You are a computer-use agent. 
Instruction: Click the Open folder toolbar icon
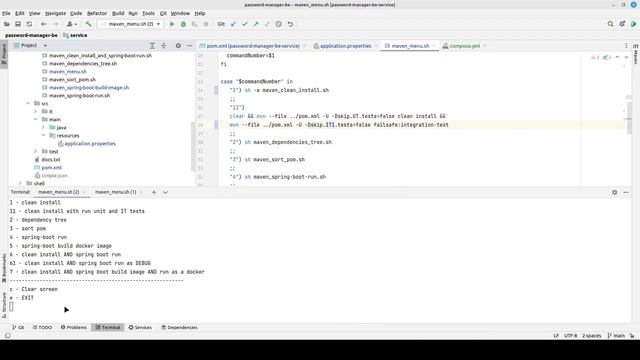7,24
